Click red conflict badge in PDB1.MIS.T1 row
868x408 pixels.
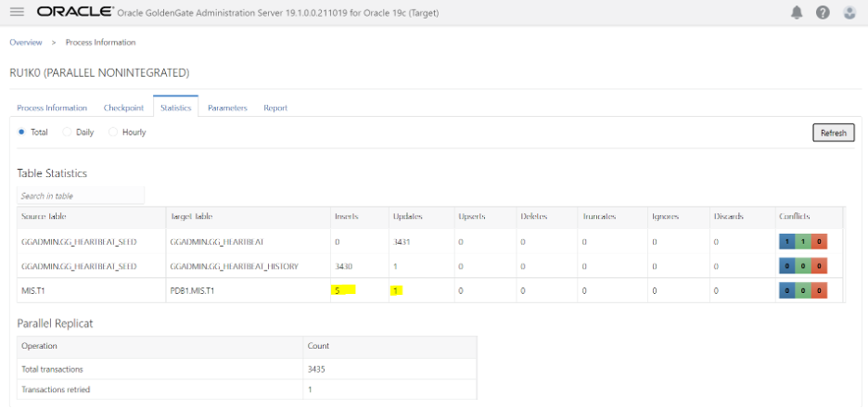click(x=819, y=290)
